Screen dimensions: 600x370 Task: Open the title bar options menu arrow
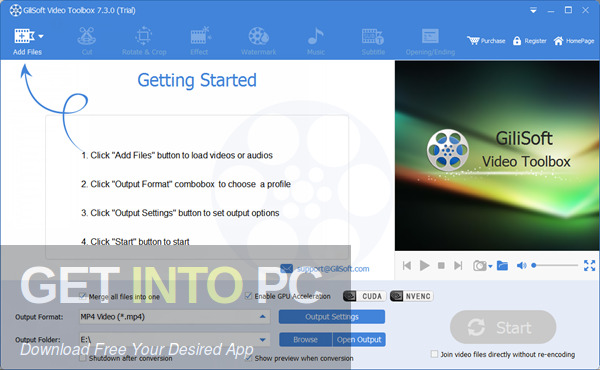533,11
